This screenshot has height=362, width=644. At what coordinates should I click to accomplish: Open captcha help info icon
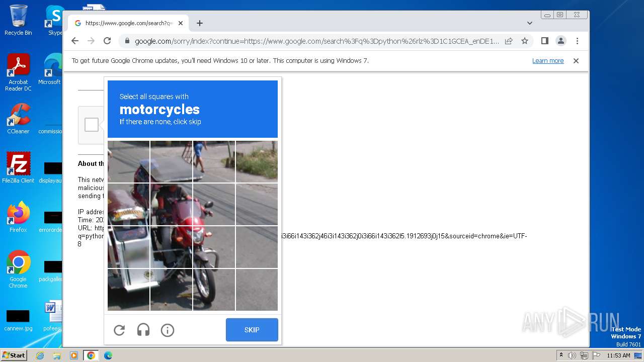[168, 330]
